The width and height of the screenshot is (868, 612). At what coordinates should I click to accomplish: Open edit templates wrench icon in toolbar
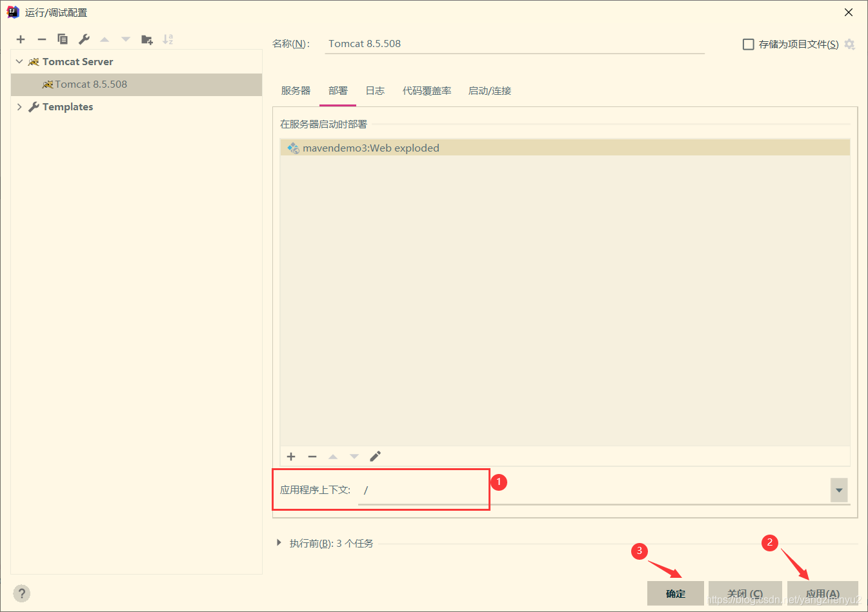(x=84, y=39)
